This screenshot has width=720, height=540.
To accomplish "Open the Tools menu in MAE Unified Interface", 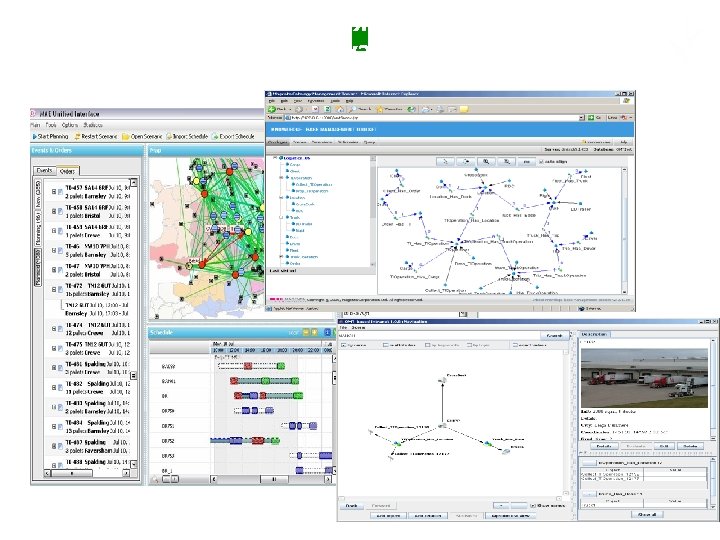I will click(51, 125).
